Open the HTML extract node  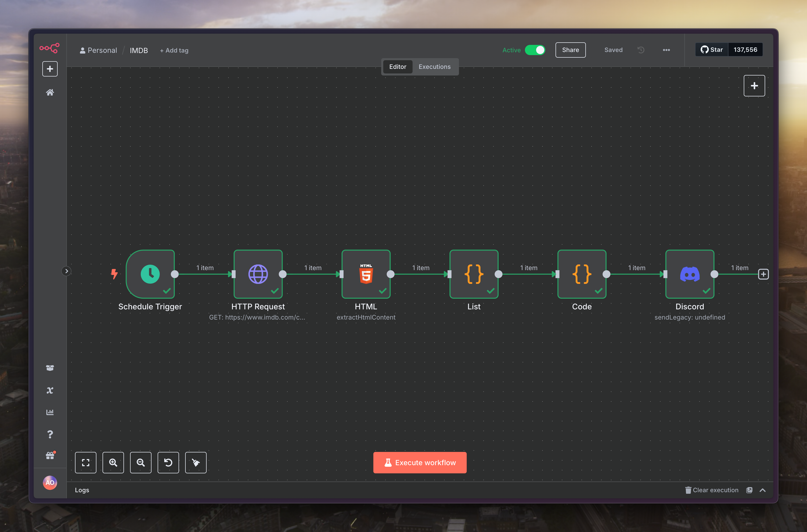(366, 274)
